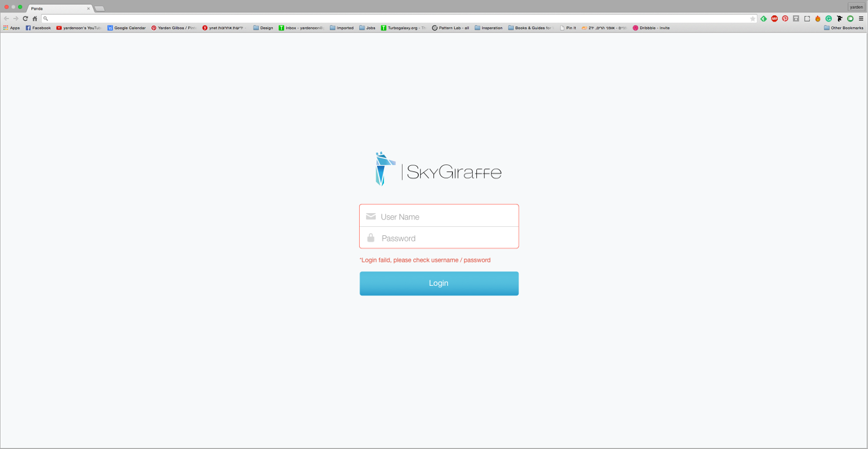This screenshot has height=449, width=868.
Task: Open the Design bookmarks folder
Action: pos(262,27)
